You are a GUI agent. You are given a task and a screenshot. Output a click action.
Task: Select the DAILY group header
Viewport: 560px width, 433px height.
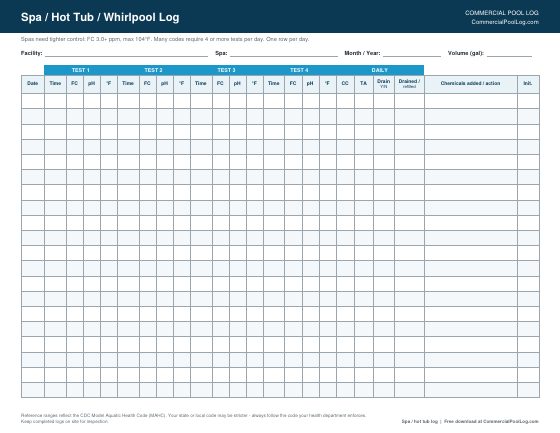(x=380, y=70)
